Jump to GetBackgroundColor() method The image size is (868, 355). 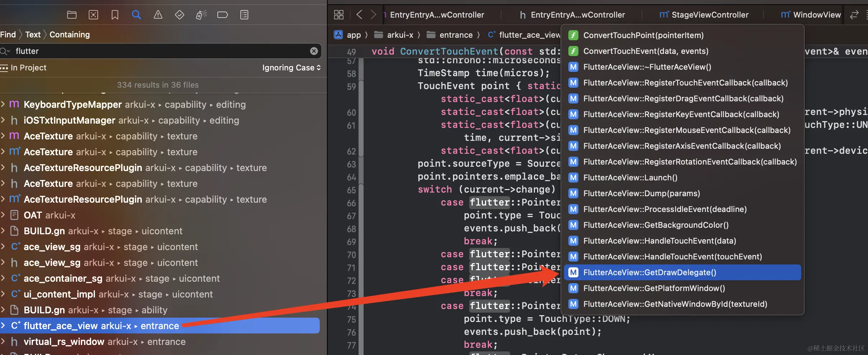[x=683, y=225]
